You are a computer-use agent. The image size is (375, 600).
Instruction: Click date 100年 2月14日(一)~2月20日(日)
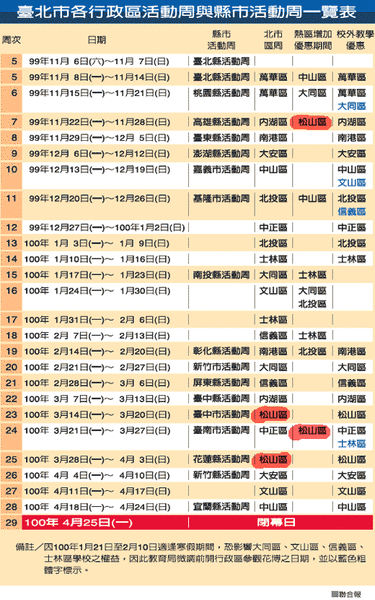point(97,351)
